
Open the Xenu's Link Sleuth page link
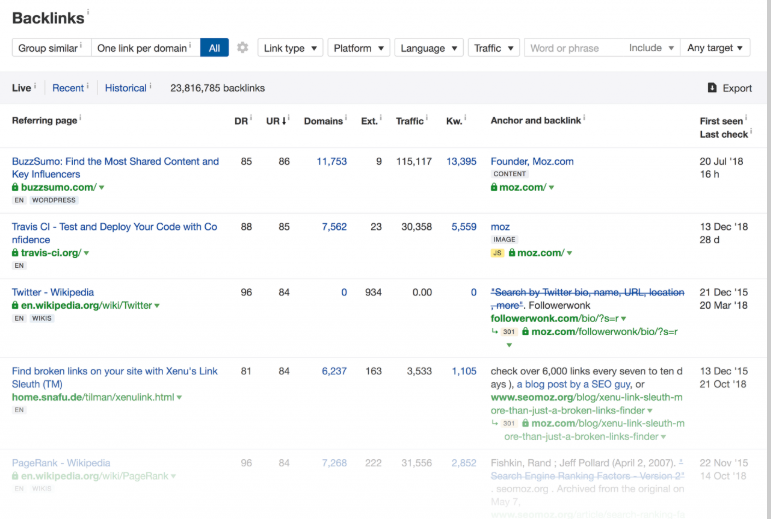tap(114, 377)
